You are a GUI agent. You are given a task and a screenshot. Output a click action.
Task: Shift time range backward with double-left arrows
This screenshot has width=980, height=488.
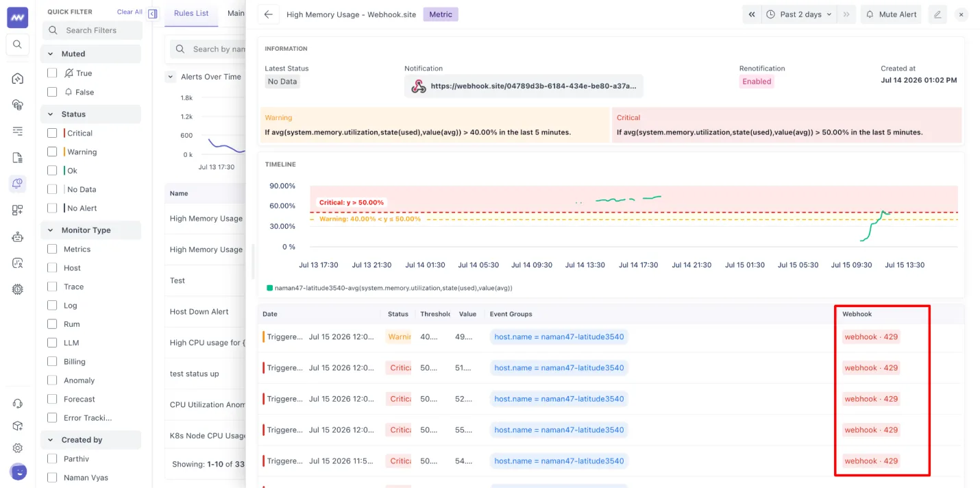[x=752, y=14]
